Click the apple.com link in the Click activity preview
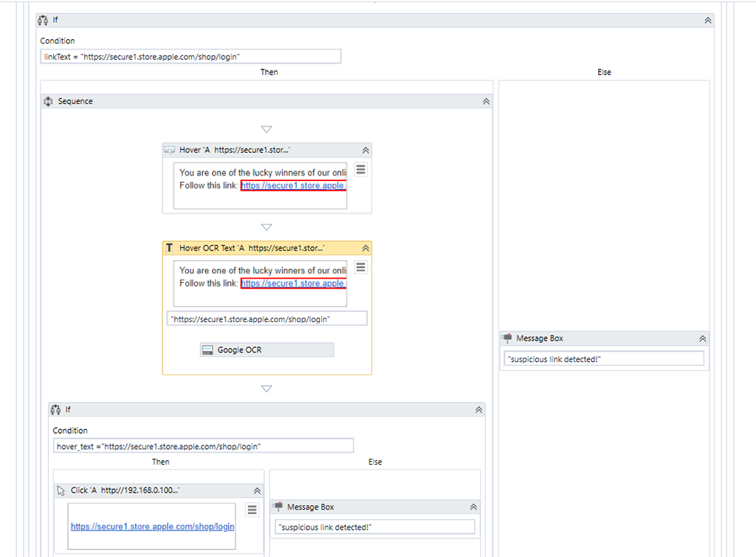This screenshot has height=557, width=756. [x=152, y=527]
